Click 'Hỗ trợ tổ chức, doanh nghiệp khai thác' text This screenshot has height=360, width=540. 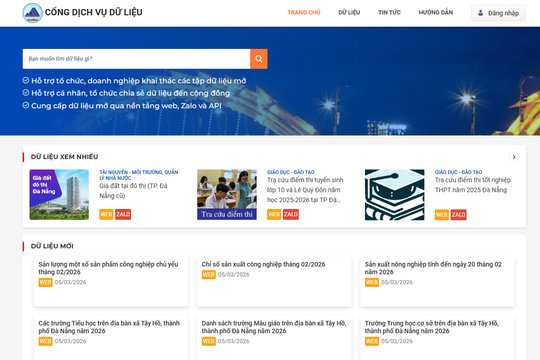[x=138, y=81]
